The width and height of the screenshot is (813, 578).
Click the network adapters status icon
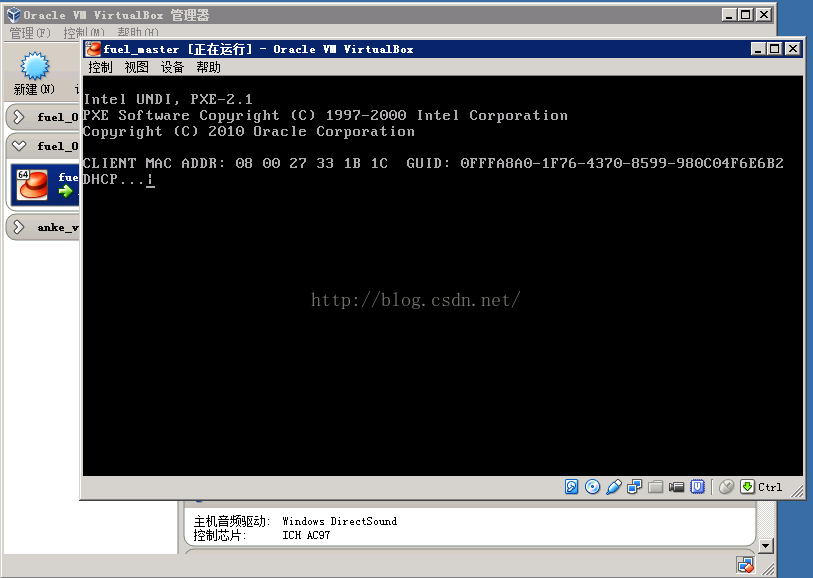(x=634, y=487)
